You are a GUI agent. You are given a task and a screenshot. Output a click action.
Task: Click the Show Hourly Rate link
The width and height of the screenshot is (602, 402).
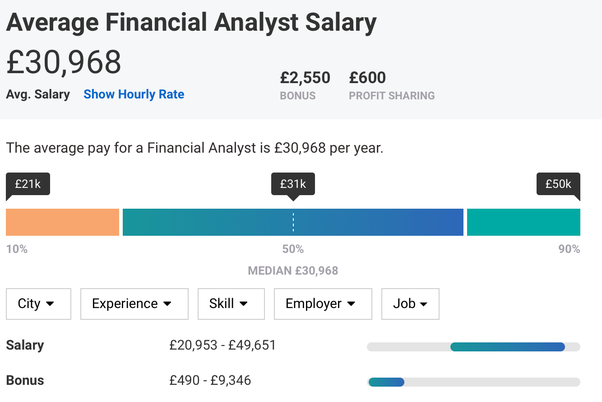click(133, 95)
